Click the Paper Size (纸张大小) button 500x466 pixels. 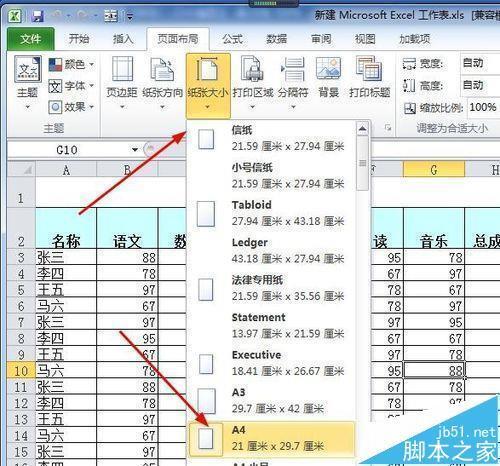[x=208, y=85]
